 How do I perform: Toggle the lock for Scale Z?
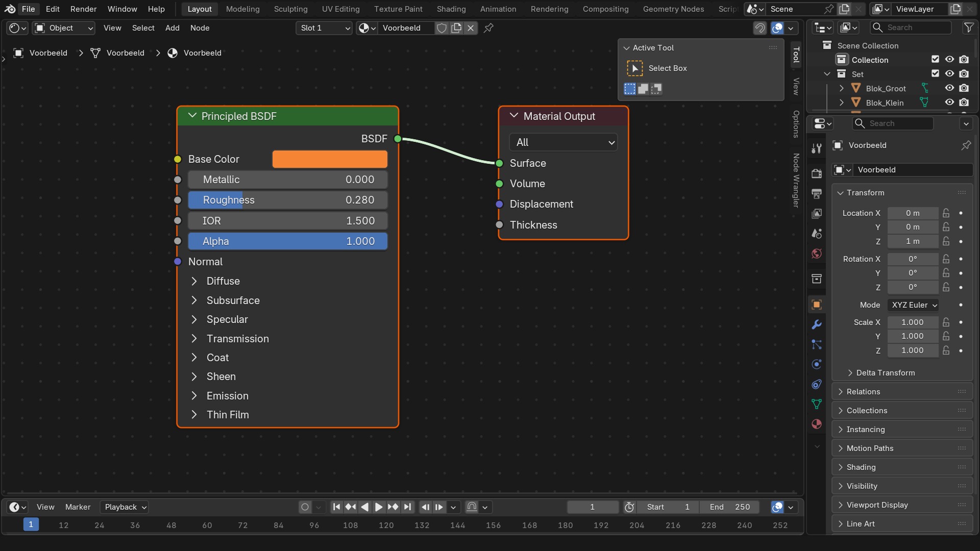946,350
